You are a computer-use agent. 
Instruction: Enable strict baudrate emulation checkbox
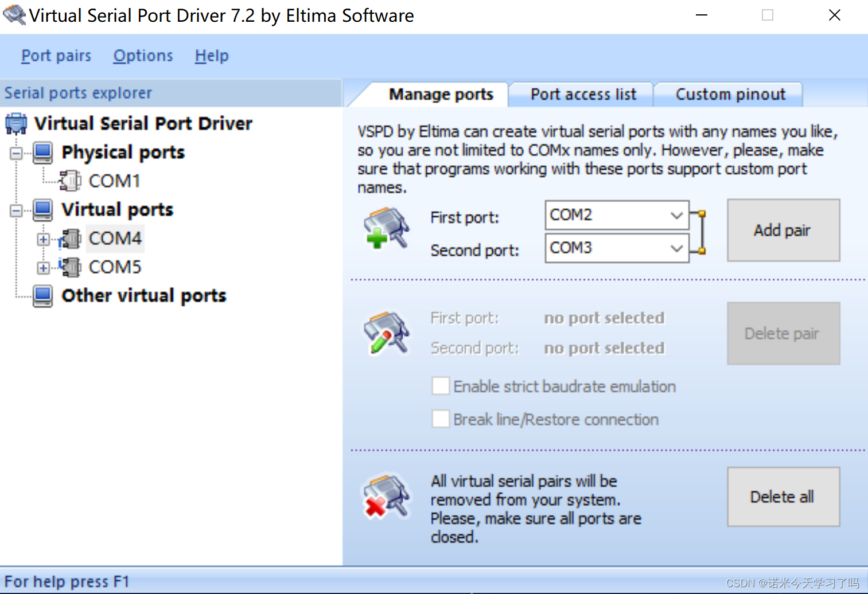(x=441, y=386)
